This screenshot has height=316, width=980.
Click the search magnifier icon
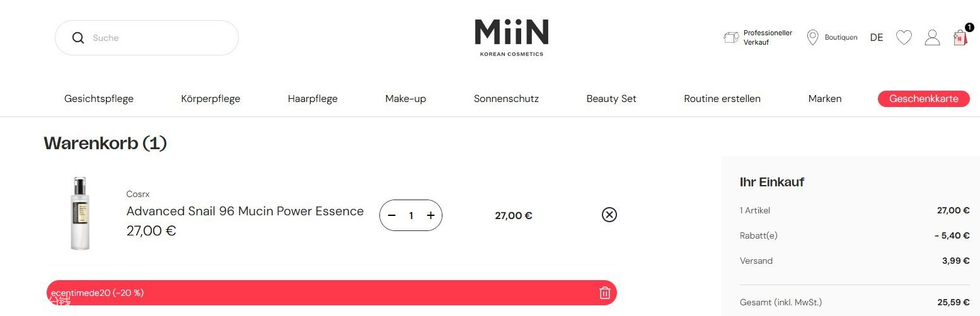(78, 38)
